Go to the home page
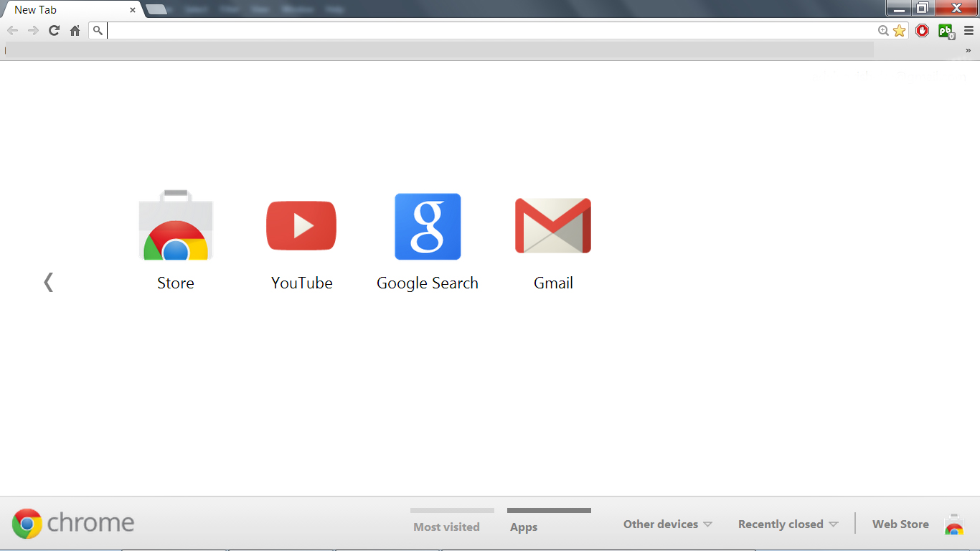Screen dimensions: 980x551 click(x=75, y=30)
